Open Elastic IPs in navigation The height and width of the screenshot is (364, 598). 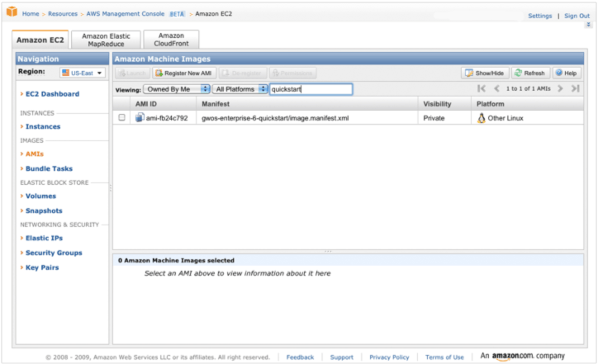pyautogui.click(x=44, y=239)
